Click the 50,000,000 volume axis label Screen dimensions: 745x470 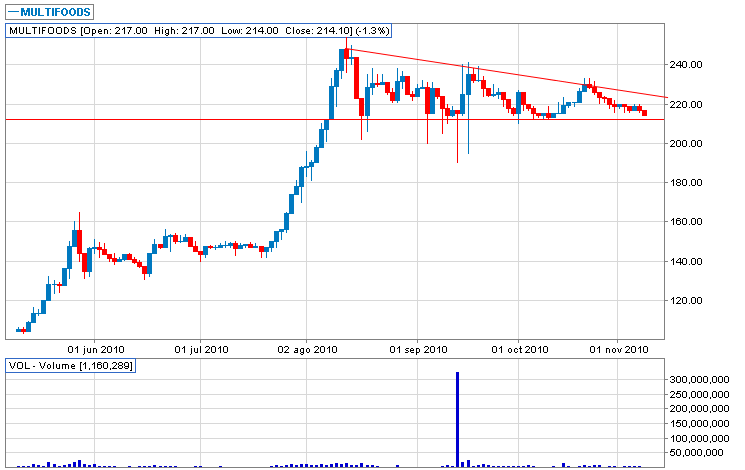[x=699, y=452]
